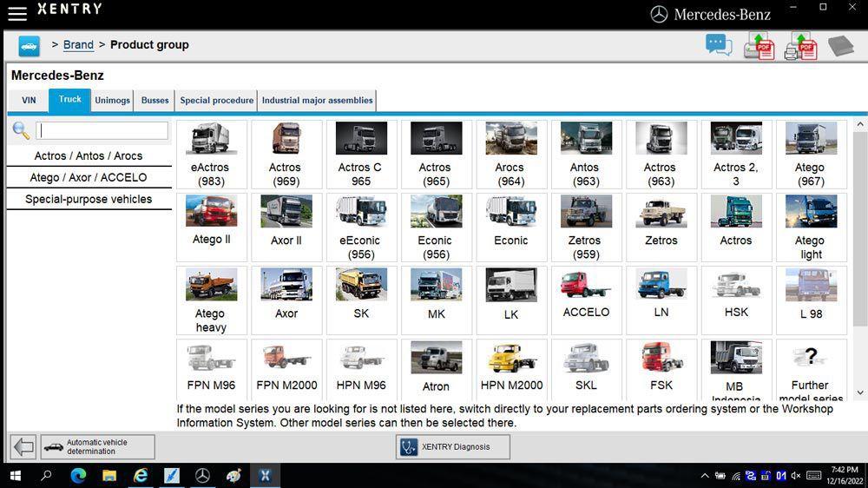Click the magnifying glass search icon

(x=21, y=131)
